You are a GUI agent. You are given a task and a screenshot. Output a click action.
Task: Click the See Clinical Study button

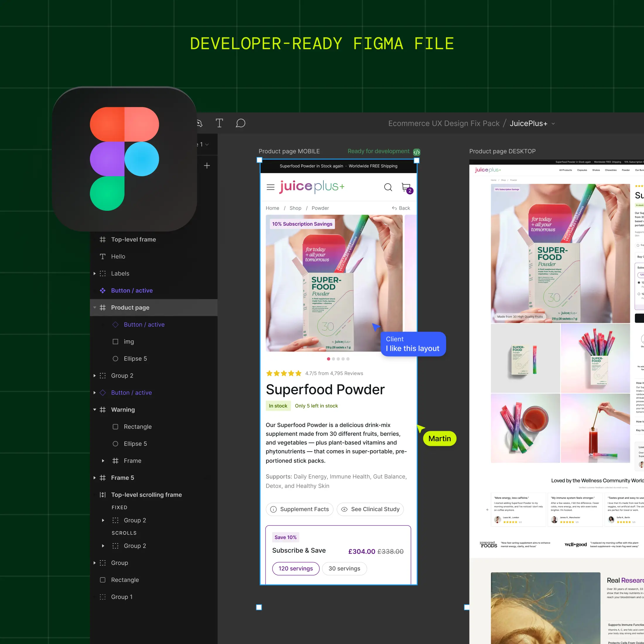(370, 509)
